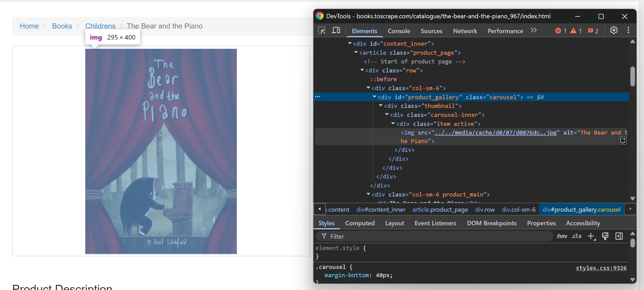Click the Styles pane scrollbar thumb
This screenshot has width=644, height=290.
(x=632, y=243)
